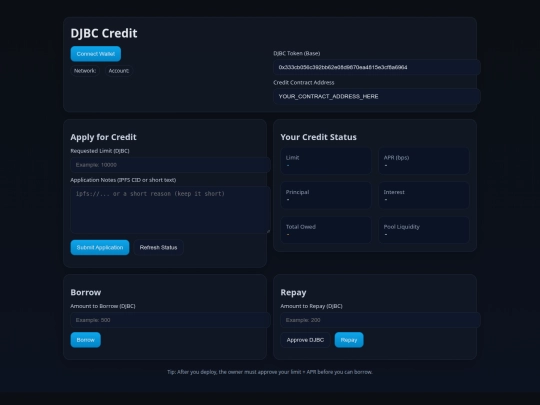Click the Repay button
540x405 pixels.
tap(349, 340)
